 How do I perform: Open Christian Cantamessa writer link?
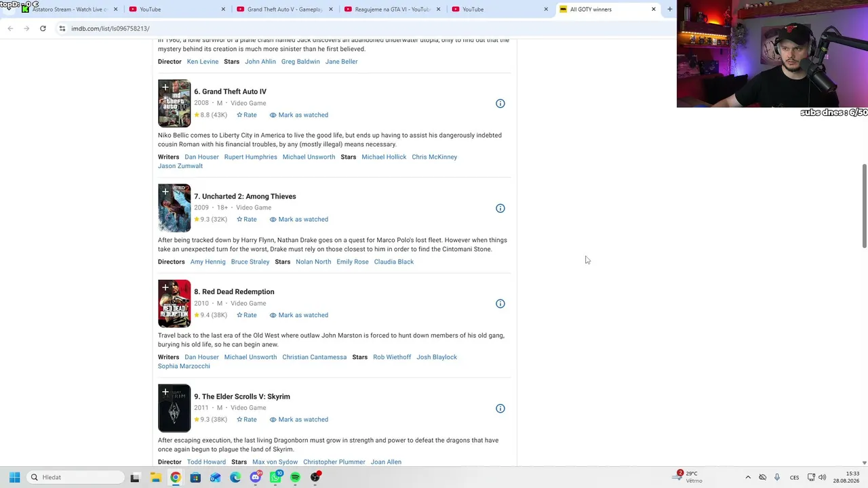[x=315, y=357]
